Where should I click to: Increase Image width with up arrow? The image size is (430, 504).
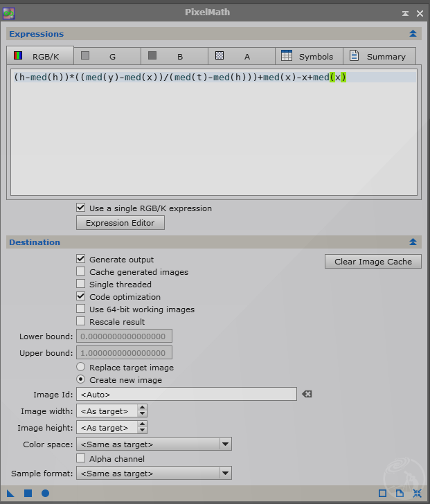tap(142, 408)
